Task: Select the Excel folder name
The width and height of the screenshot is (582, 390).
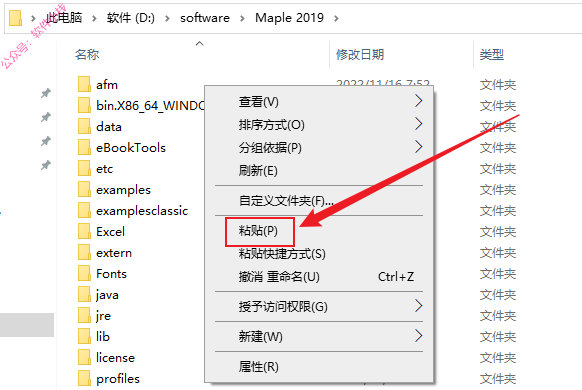Action: coord(110,232)
